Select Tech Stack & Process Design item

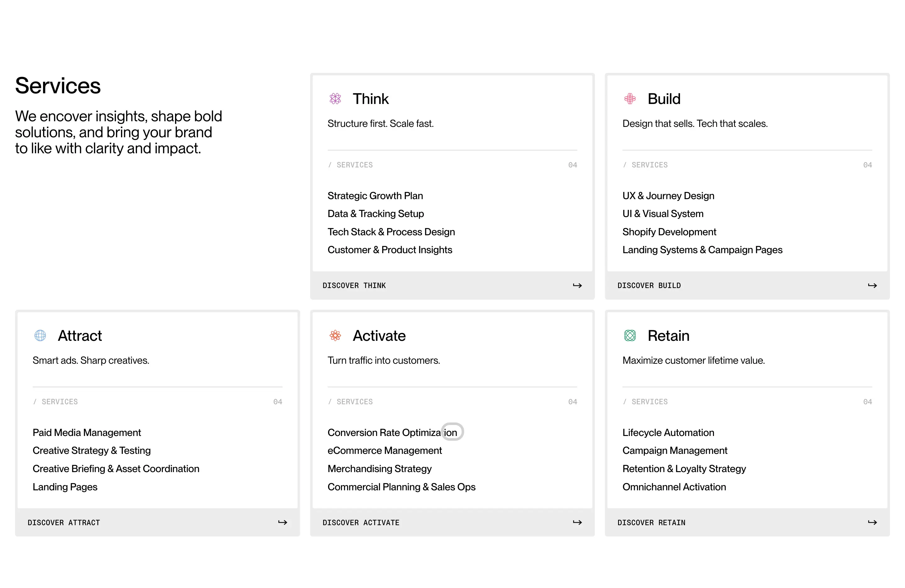(391, 232)
